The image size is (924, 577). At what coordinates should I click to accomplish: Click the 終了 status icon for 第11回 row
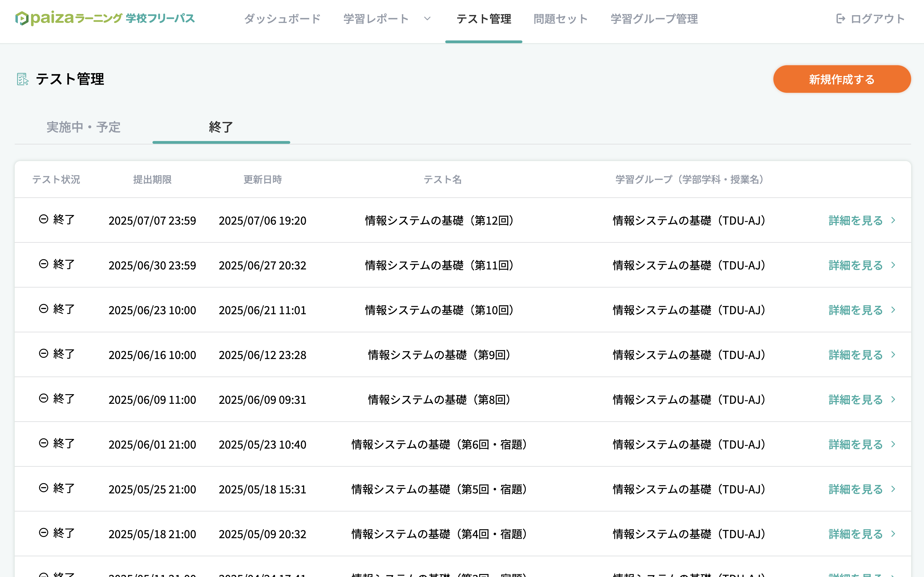pos(43,264)
